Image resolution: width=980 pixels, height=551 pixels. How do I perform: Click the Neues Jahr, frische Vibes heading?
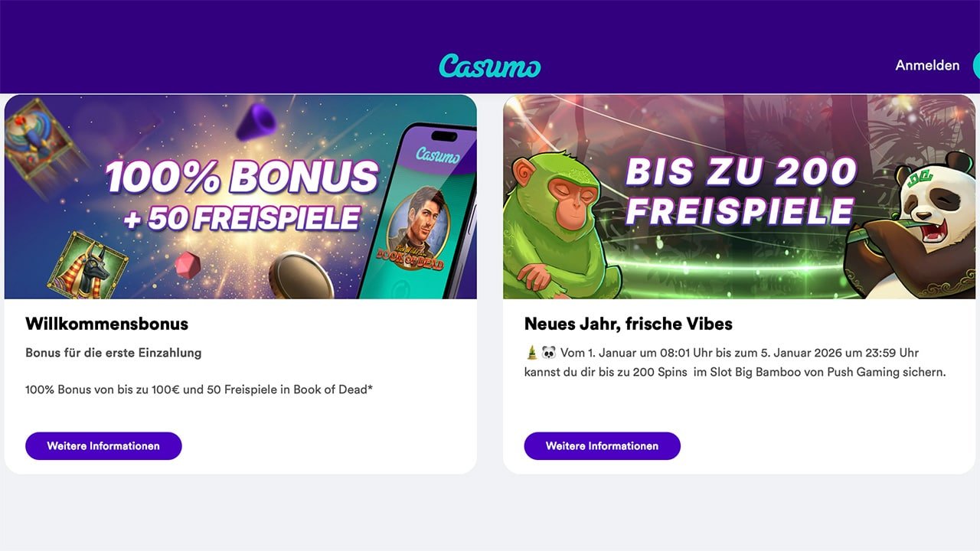(x=629, y=324)
